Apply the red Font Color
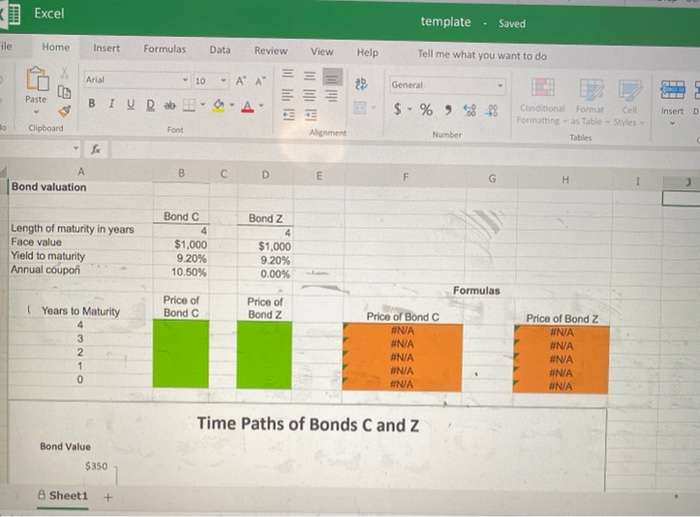 click(247, 106)
